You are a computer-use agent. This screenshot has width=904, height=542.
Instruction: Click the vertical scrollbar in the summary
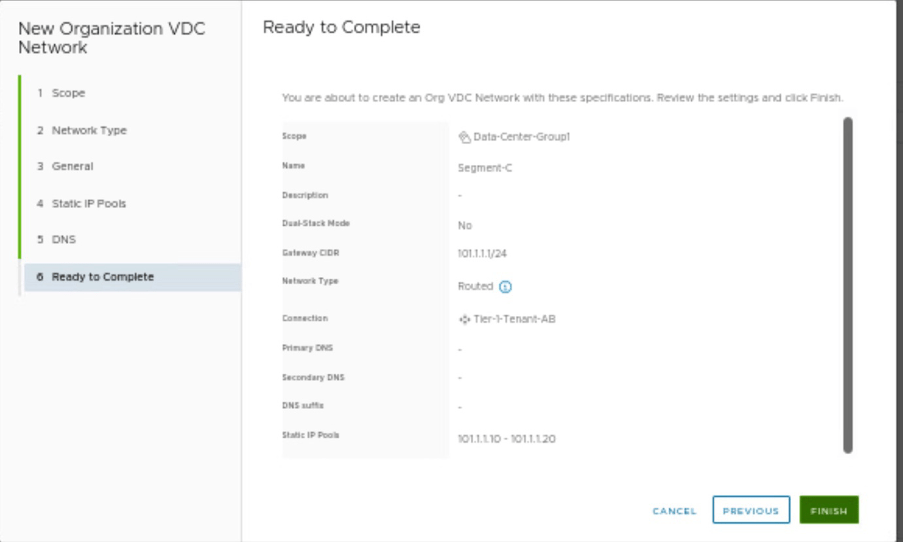848,285
